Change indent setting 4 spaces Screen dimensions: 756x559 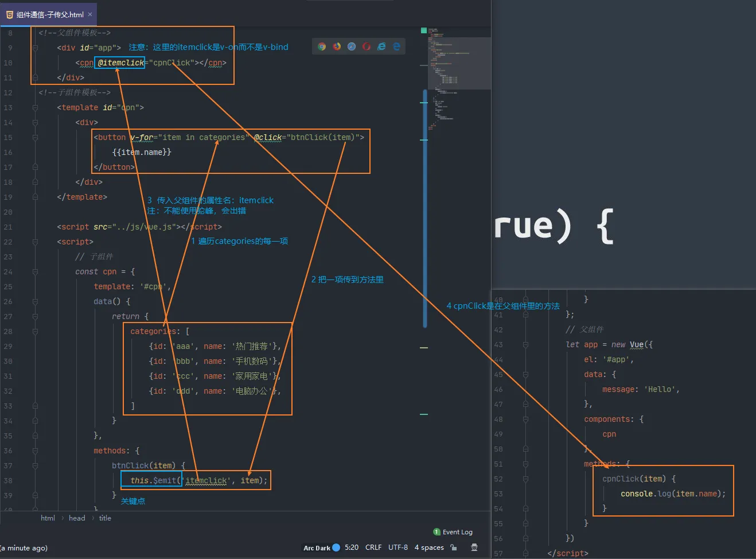[x=429, y=548]
